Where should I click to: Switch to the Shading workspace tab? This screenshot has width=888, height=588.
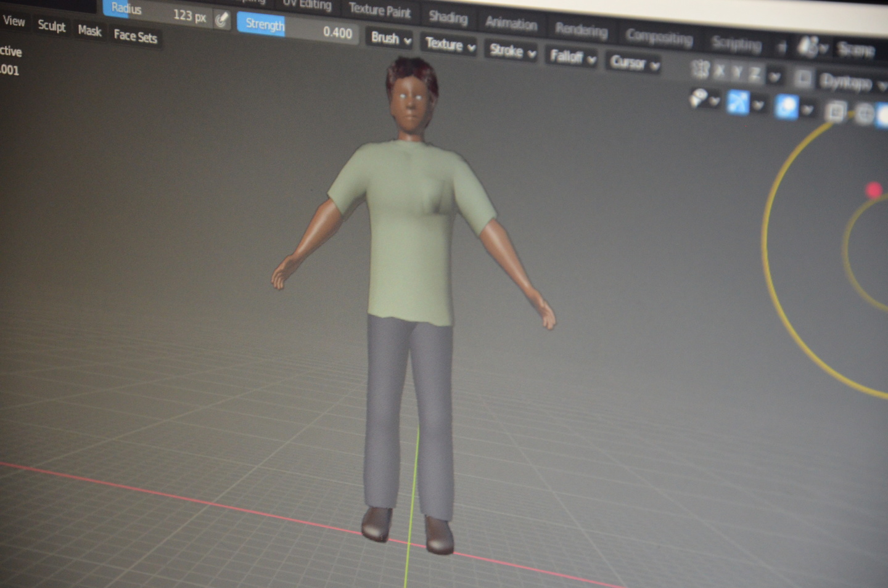(x=448, y=17)
